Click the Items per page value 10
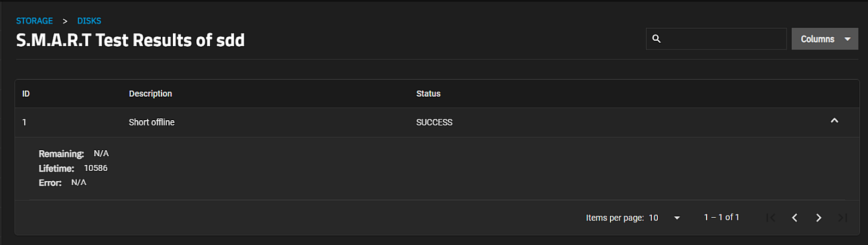This screenshot has height=245, width=868. pyautogui.click(x=654, y=218)
